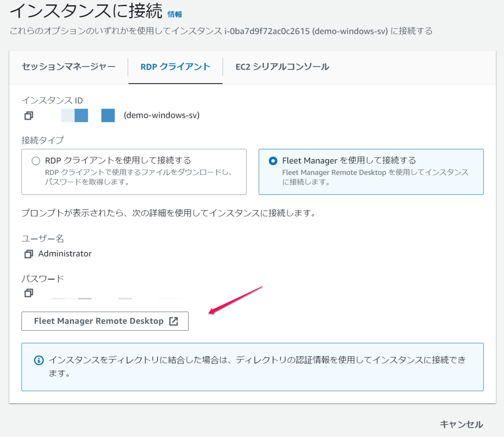Click the キャンセル button
The height and width of the screenshot is (437, 504).
(462, 424)
